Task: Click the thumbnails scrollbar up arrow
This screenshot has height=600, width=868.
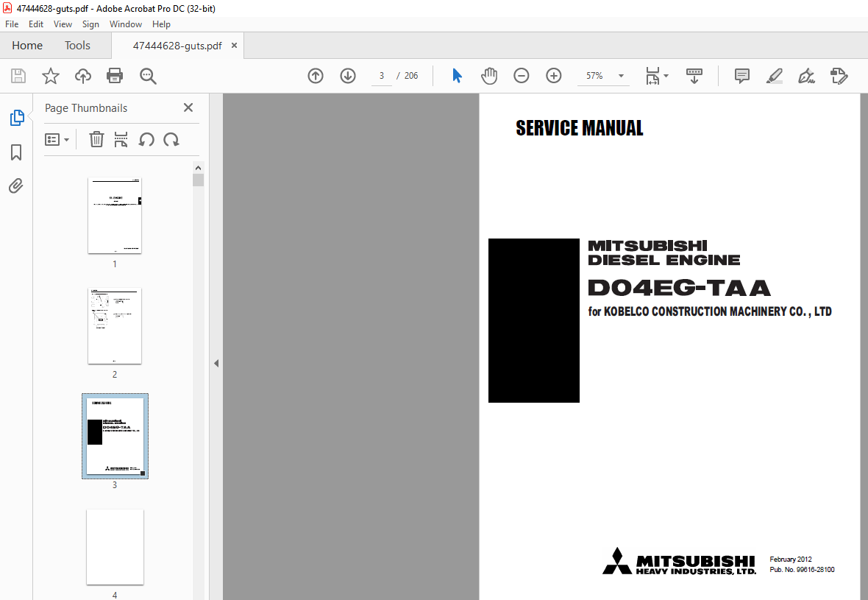Action: 198,168
